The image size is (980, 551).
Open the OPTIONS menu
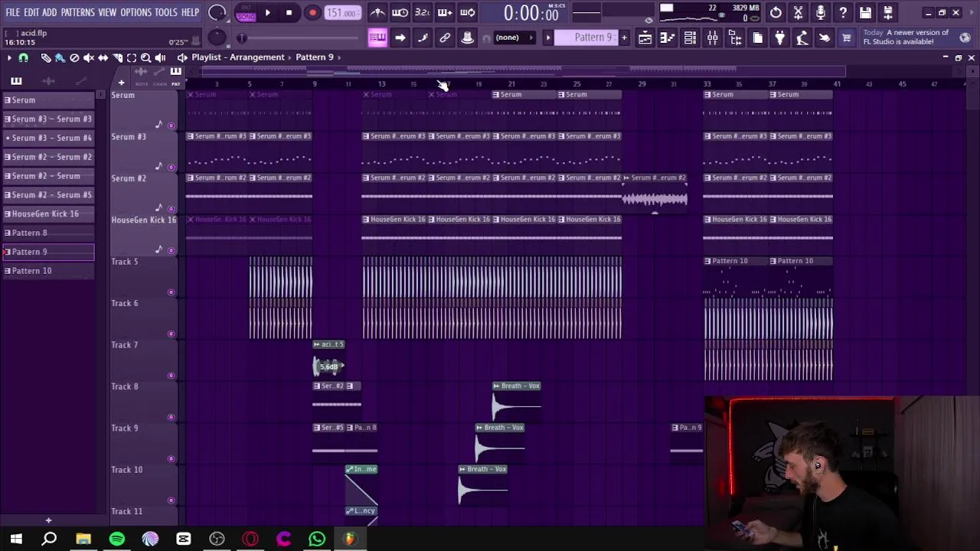[136, 12]
